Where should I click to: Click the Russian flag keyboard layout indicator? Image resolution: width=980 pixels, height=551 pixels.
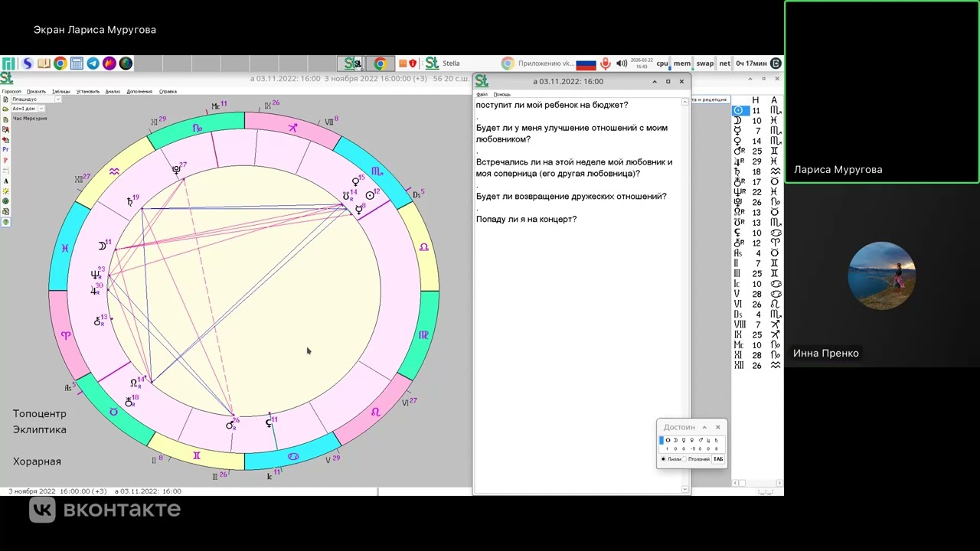[x=586, y=64]
